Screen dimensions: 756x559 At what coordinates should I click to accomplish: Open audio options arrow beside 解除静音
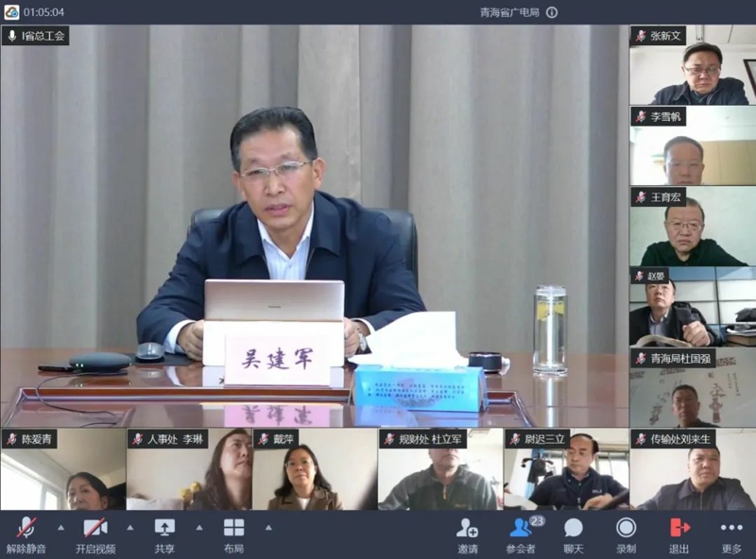click(60, 528)
